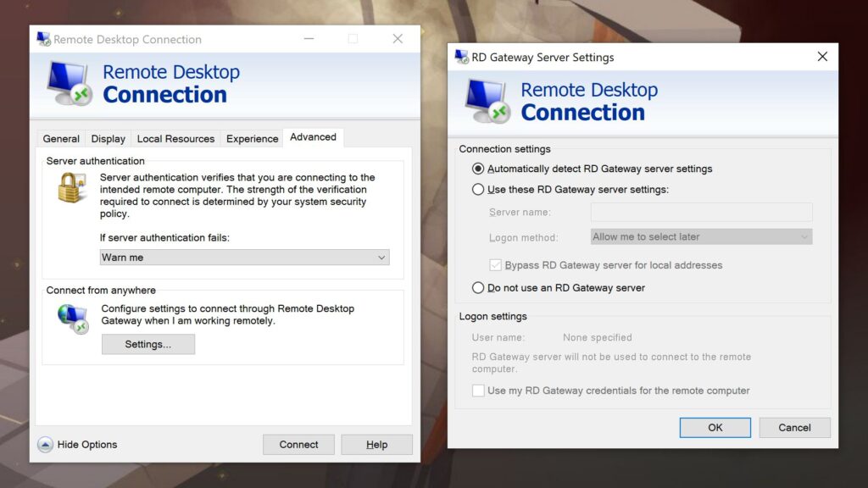Click the Remote Desktop Connection title bar icon

click(x=43, y=39)
